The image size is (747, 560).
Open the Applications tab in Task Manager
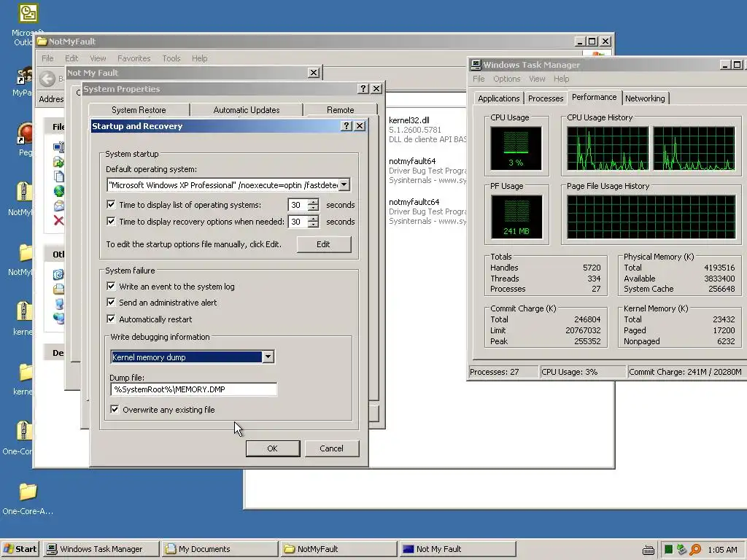coord(499,98)
